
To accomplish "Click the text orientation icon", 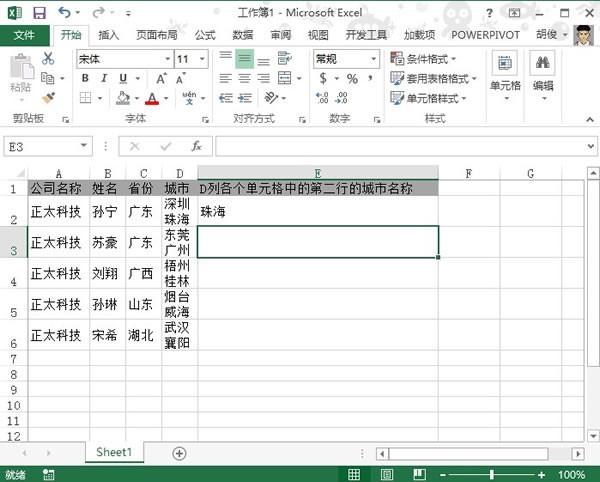I will (271, 98).
